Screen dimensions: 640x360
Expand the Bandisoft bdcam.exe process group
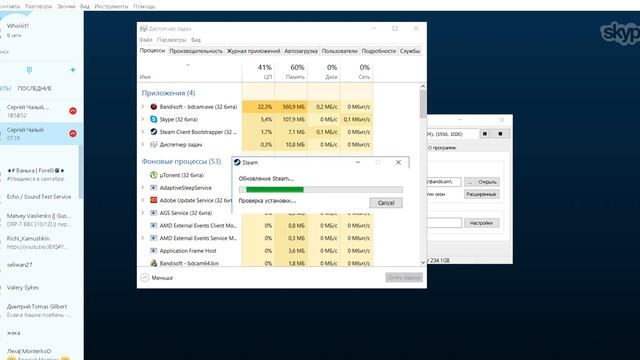[x=142, y=107]
